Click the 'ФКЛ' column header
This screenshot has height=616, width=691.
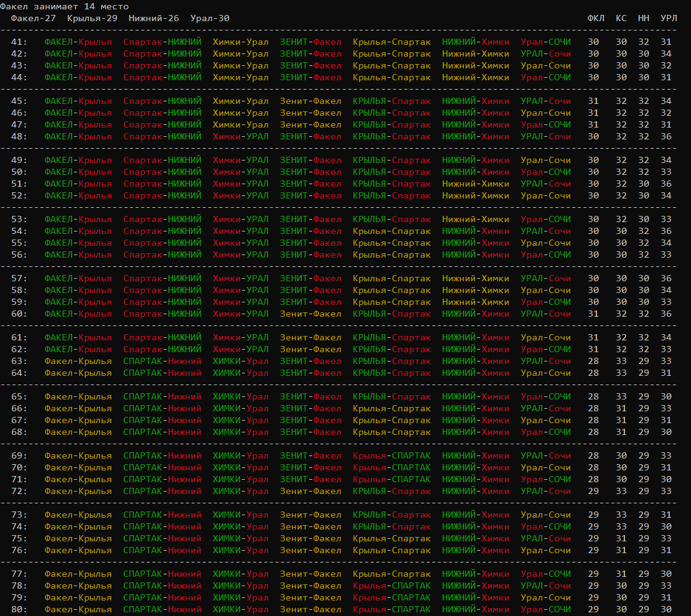pos(596,19)
